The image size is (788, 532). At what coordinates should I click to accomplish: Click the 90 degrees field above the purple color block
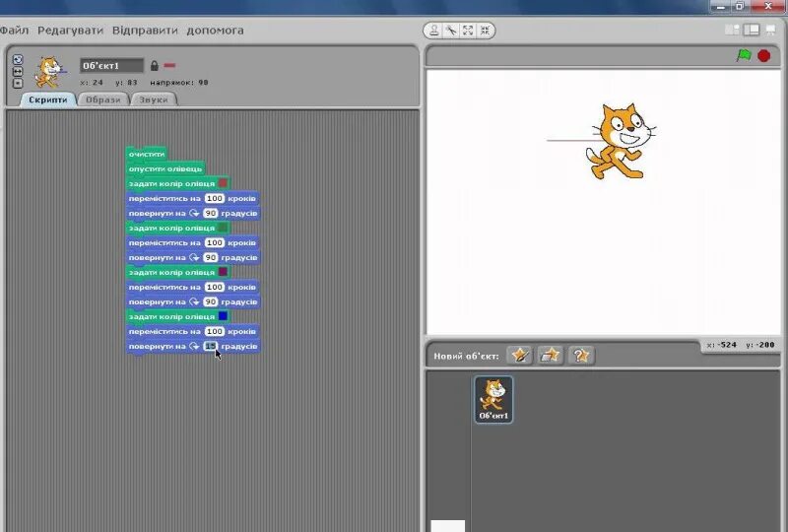point(211,257)
